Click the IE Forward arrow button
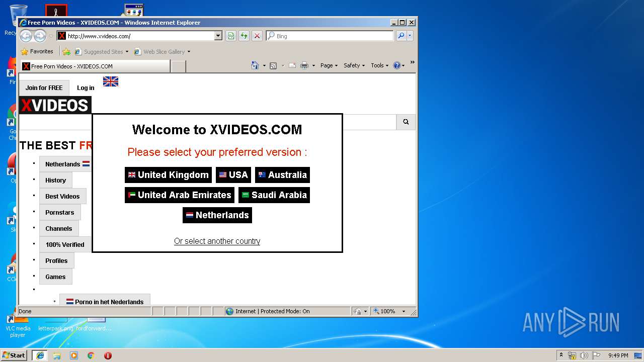 [40, 36]
